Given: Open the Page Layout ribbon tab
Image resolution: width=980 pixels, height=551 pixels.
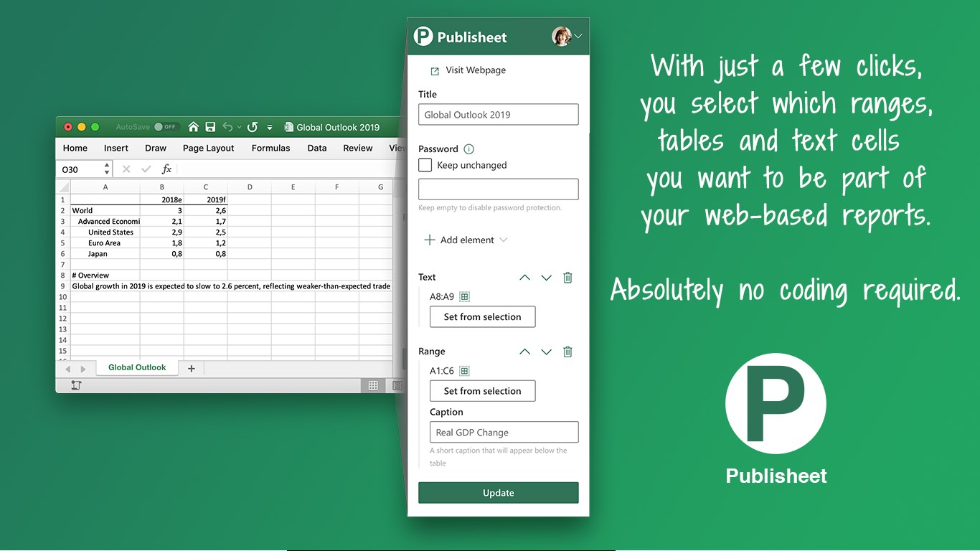Looking at the screenshot, I should click(x=209, y=148).
